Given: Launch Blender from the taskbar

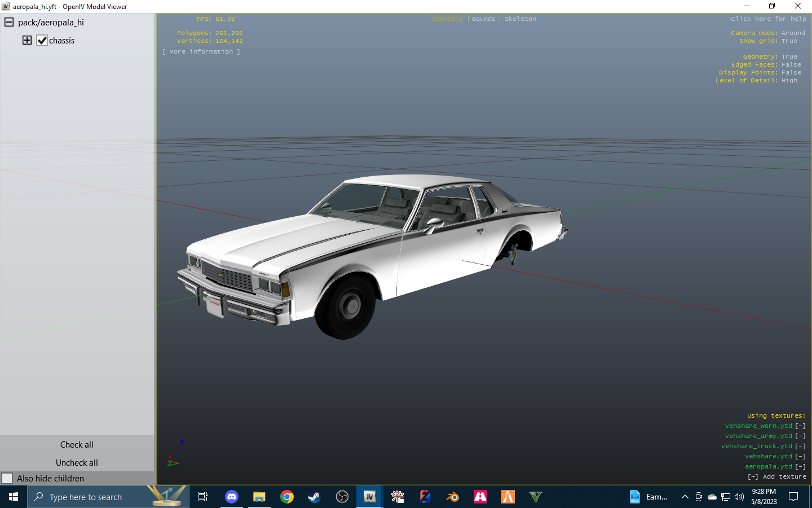Looking at the screenshot, I should 452,497.
